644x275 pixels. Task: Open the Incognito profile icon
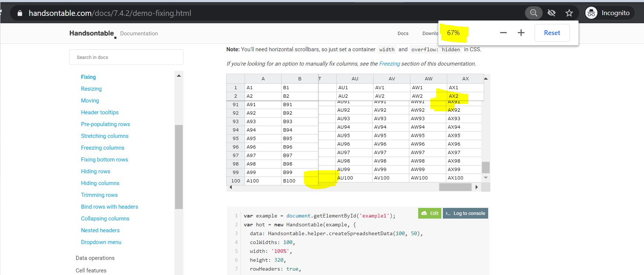(591, 13)
